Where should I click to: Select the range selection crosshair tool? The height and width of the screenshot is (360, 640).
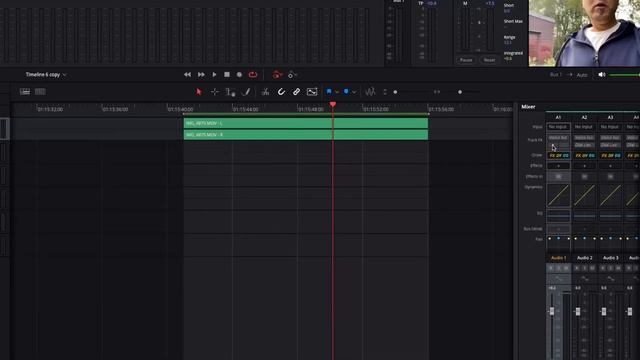[214, 92]
